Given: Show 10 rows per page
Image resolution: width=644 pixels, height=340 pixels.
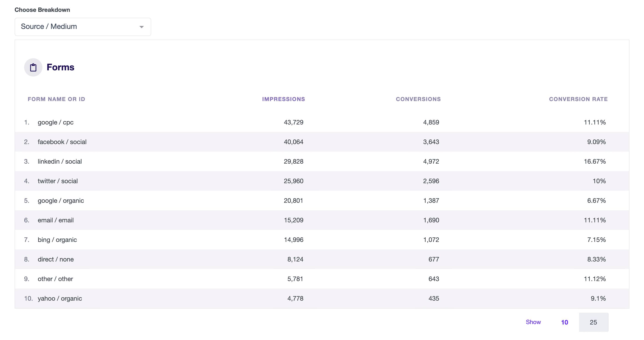Looking at the screenshot, I should click(x=565, y=322).
